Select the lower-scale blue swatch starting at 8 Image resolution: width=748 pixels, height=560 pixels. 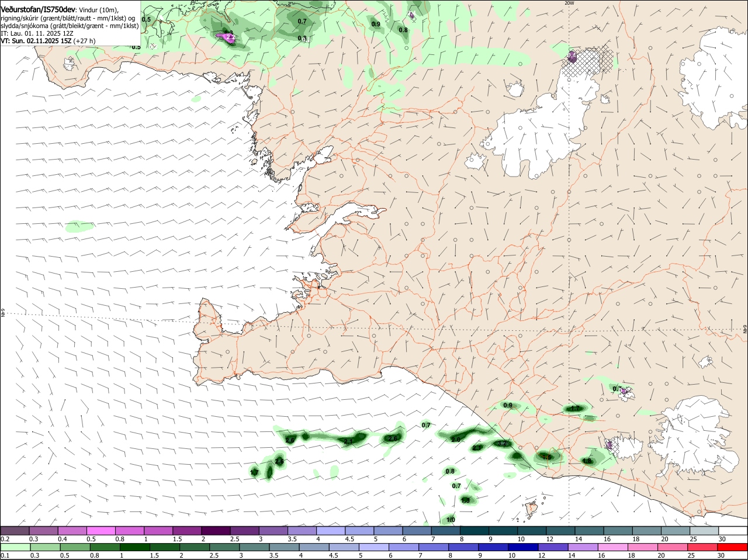click(464, 547)
